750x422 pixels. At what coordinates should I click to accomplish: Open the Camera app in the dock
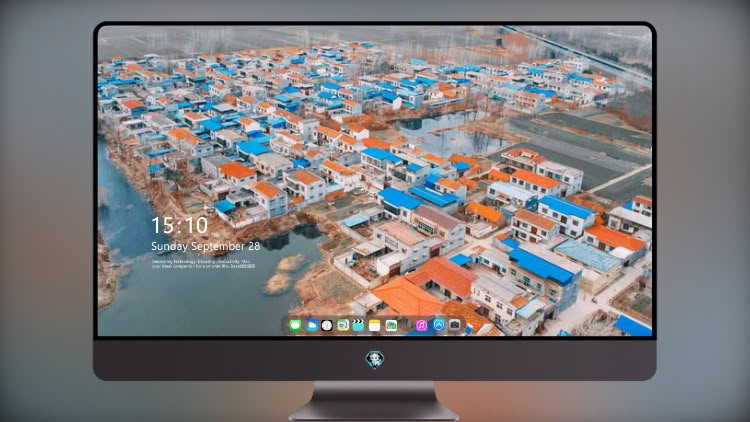(455, 325)
